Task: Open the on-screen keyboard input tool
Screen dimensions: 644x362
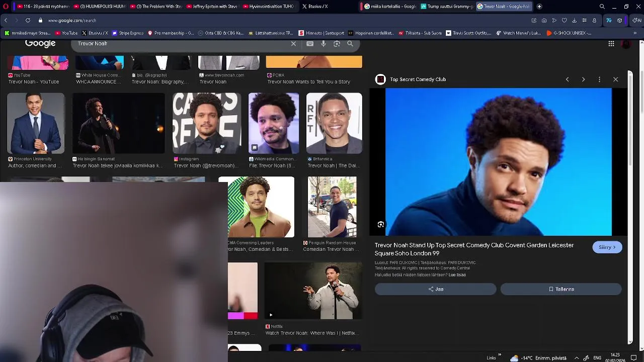Action: point(310,44)
